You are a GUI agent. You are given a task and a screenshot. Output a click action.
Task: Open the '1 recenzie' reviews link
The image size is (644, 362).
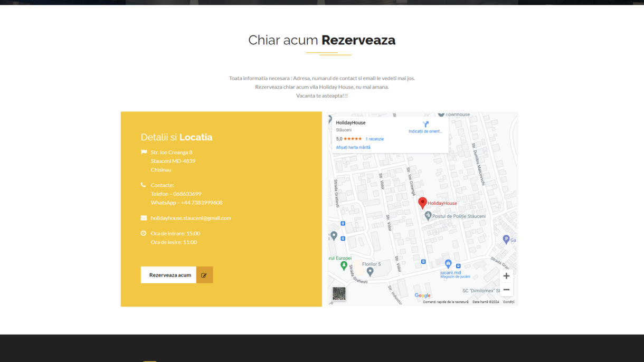[x=374, y=139]
